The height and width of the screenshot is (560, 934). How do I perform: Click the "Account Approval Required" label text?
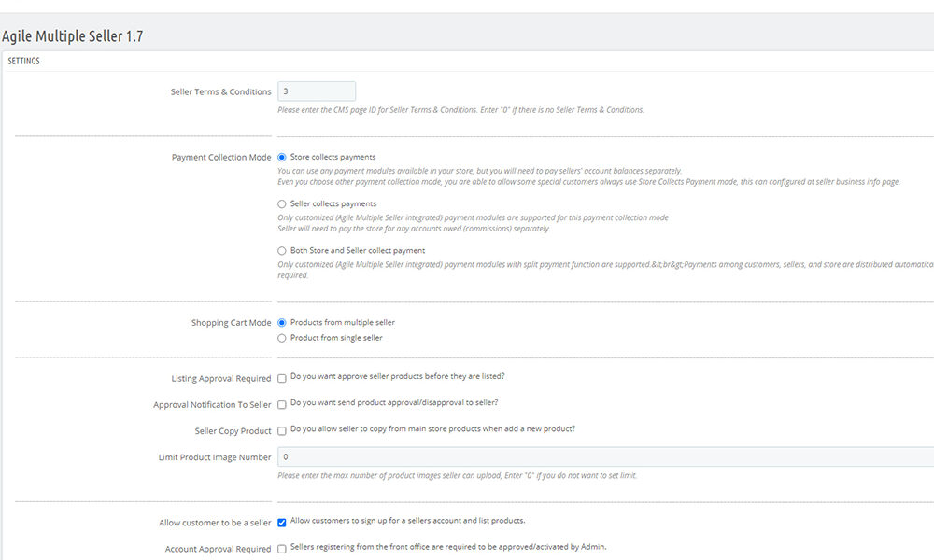pos(218,549)
